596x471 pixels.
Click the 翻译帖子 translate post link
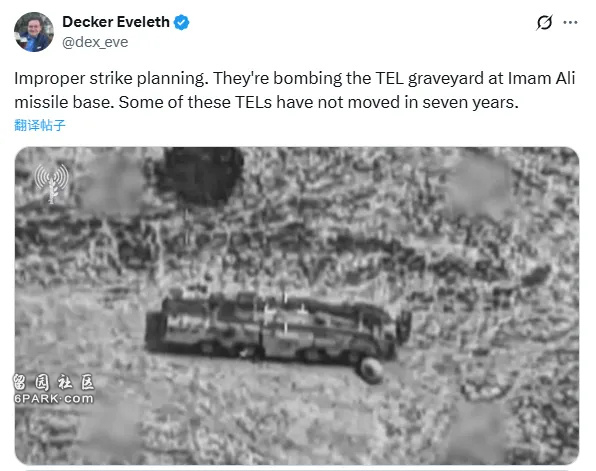point(40,125)
